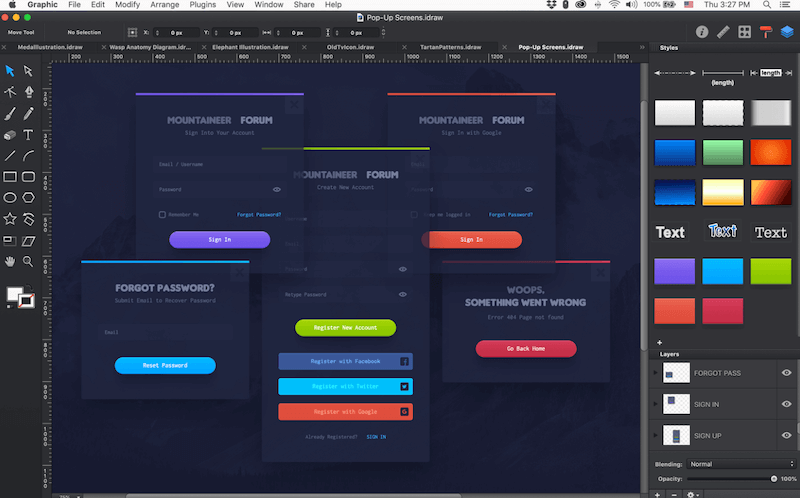Pick the lime green style swatch
800x498 pixels.
[x=770, y=271]
